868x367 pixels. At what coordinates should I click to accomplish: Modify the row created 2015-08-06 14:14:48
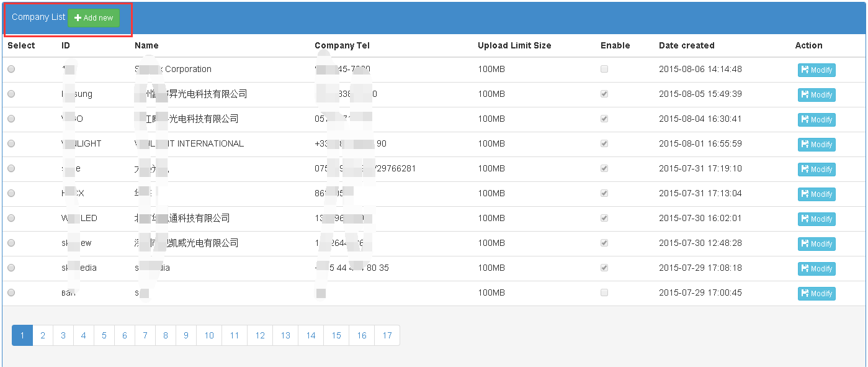tap(817, 70)
